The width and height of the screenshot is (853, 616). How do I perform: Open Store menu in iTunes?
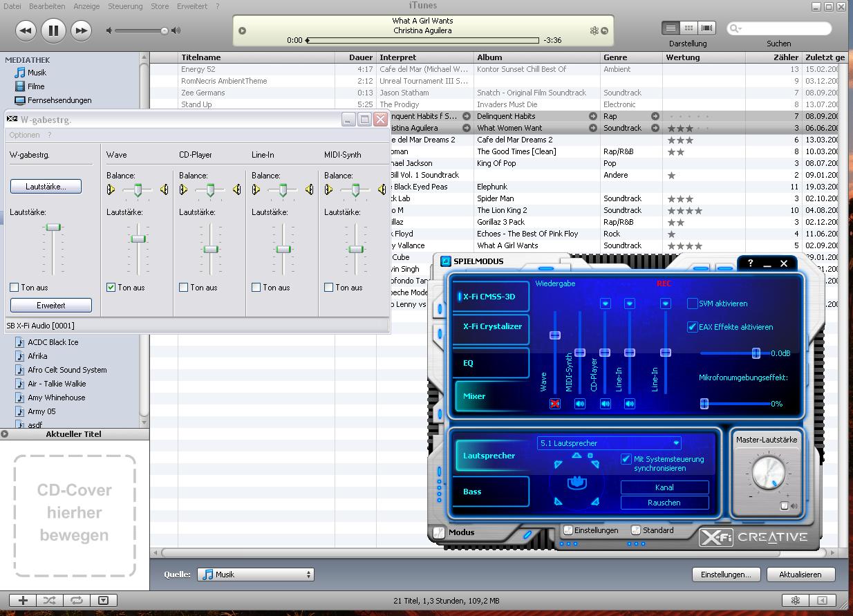(160, 6)
